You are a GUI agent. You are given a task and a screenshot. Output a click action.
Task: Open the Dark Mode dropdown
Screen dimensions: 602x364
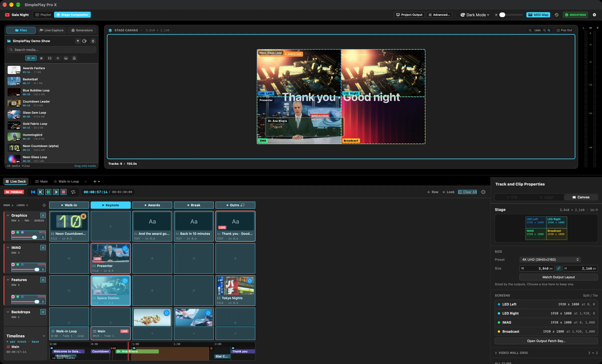click(475, 15)
